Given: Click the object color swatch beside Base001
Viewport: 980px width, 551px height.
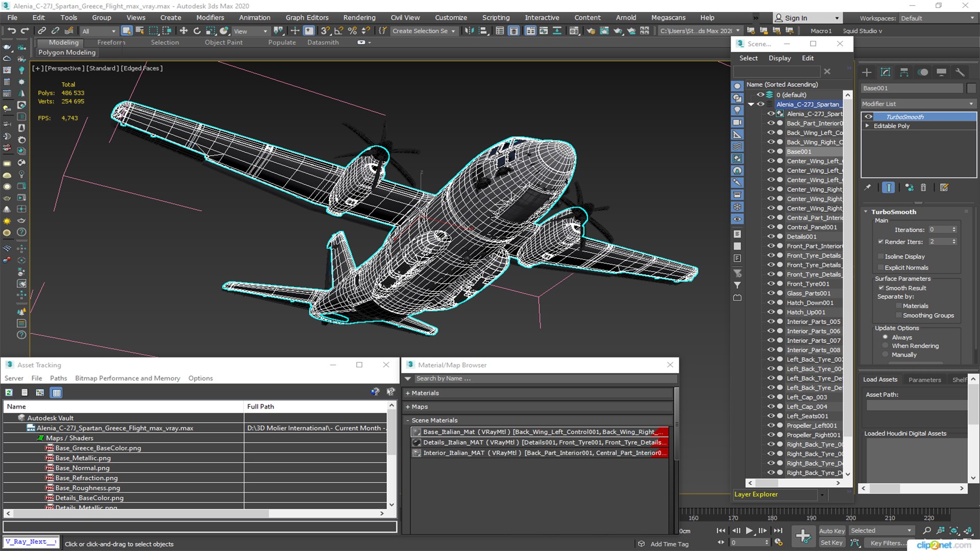Looking at the screenshot, I should [x=971, y=88].
